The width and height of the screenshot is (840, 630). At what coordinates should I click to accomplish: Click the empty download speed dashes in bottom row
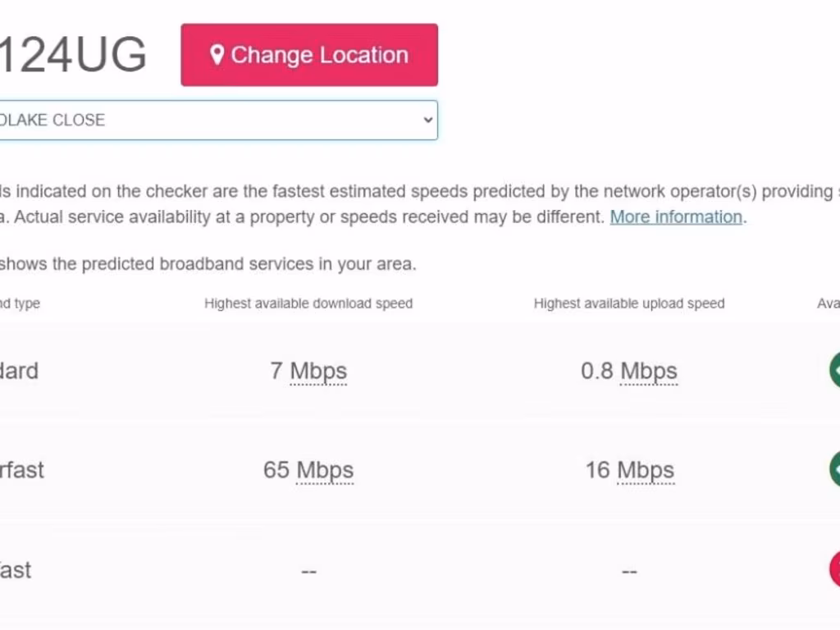click(308, 571)
